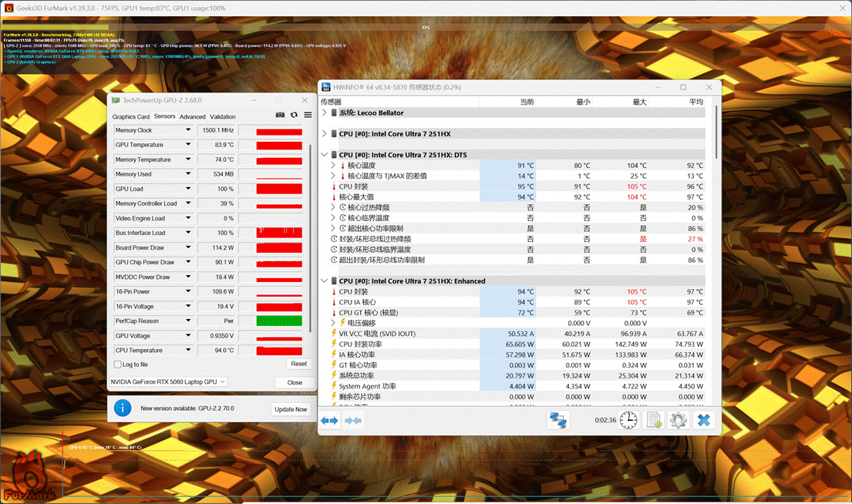852x504 pixels.
Task: Open the Validation tab in GPU-Z
Action: pos(223,117)
